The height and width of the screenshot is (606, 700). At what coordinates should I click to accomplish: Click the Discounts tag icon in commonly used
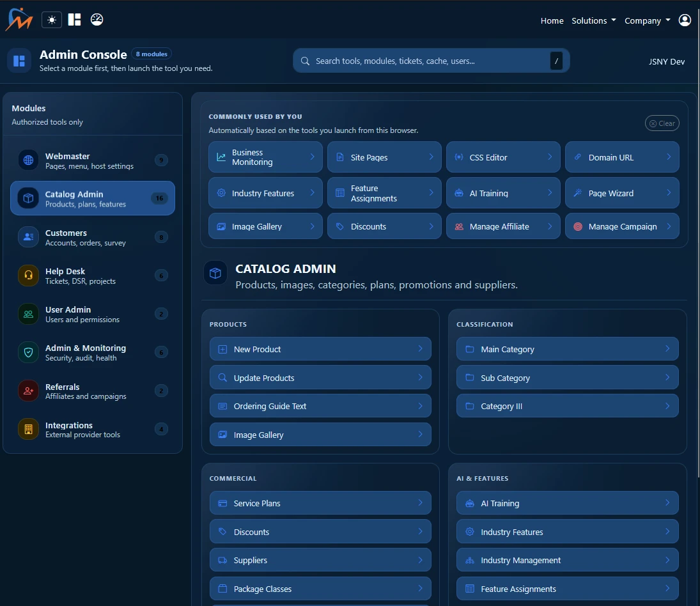click(339, 226)
